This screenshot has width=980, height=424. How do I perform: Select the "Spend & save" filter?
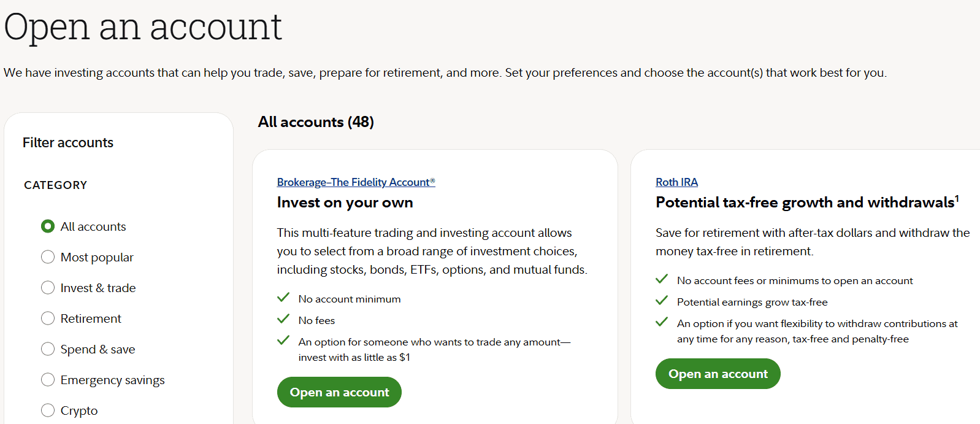click(x=48, y=349)
